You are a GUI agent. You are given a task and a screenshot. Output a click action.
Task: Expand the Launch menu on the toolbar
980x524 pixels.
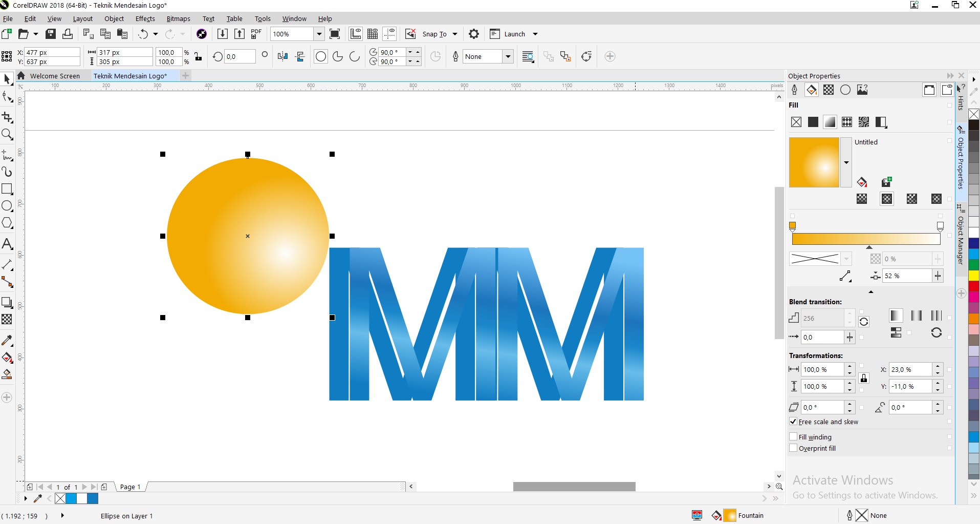[535, 34]
